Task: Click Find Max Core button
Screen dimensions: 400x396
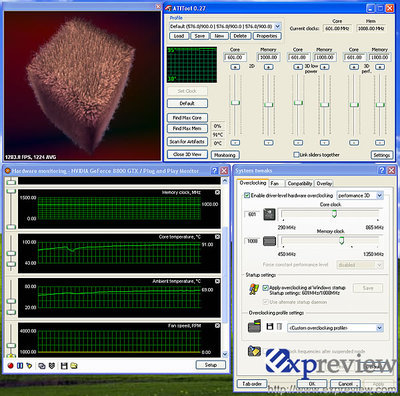Action: coord(187,118)
